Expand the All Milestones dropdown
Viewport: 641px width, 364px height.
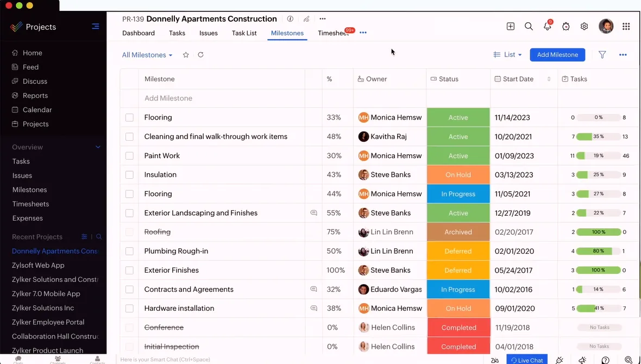147,55
